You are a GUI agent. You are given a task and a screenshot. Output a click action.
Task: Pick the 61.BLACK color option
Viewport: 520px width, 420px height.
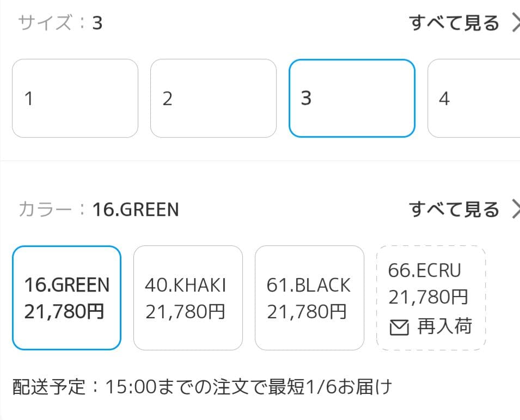(309, 298)
